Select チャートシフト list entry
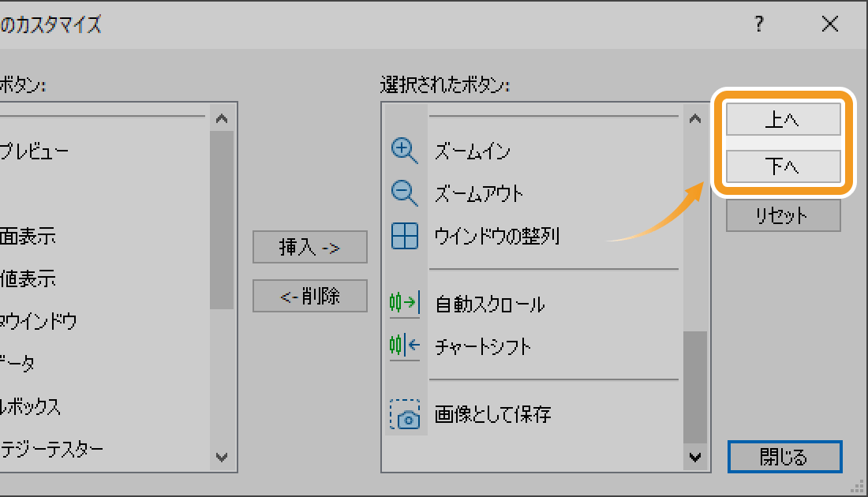 (483, 347)
